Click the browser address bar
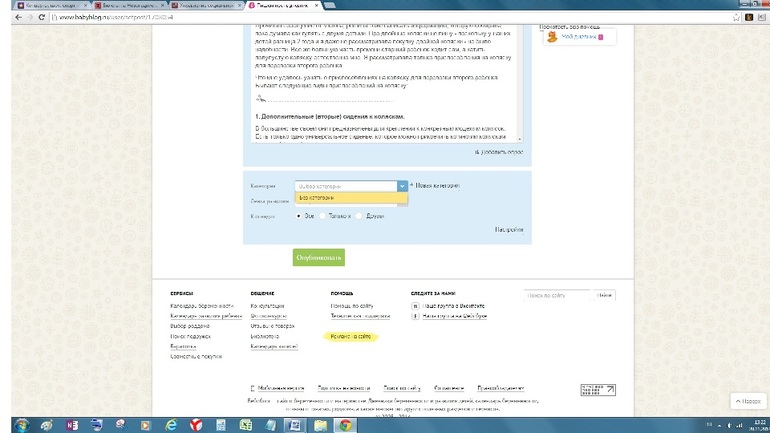 390,17
